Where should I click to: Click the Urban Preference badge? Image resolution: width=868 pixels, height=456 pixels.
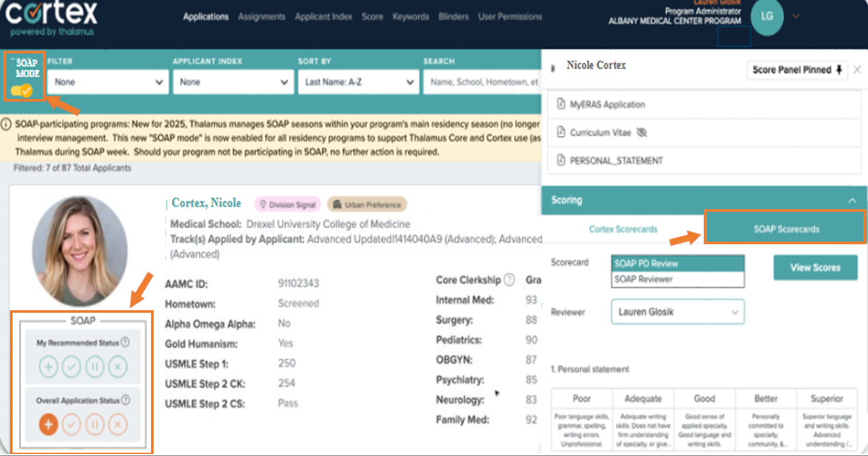pos(367,205)
